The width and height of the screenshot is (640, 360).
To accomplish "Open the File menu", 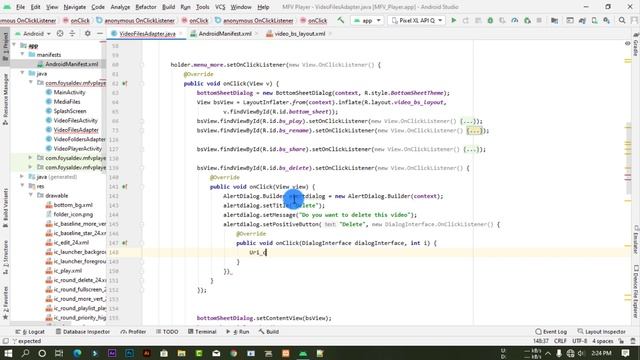I will coord(20,7).
